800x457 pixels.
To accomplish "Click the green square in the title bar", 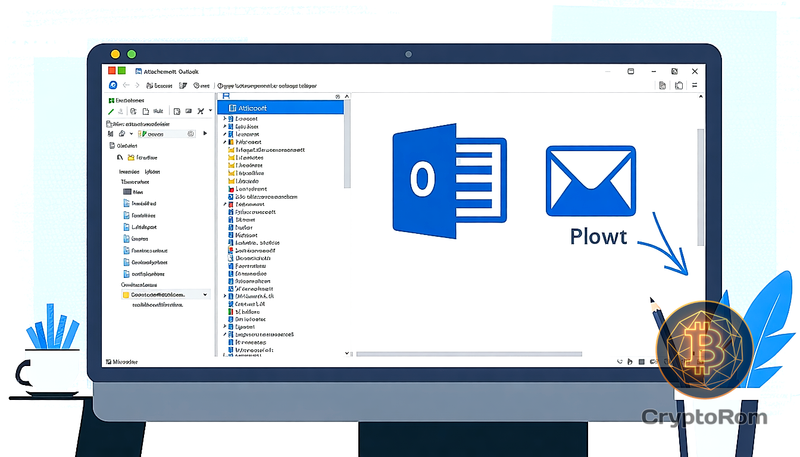I will click(x=121, y=71).
